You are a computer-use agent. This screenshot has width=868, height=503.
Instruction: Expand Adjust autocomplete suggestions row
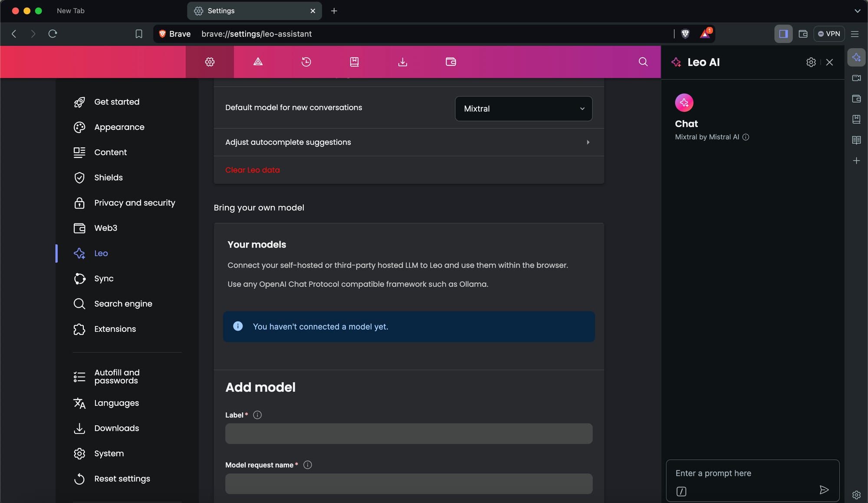(408, 142)
